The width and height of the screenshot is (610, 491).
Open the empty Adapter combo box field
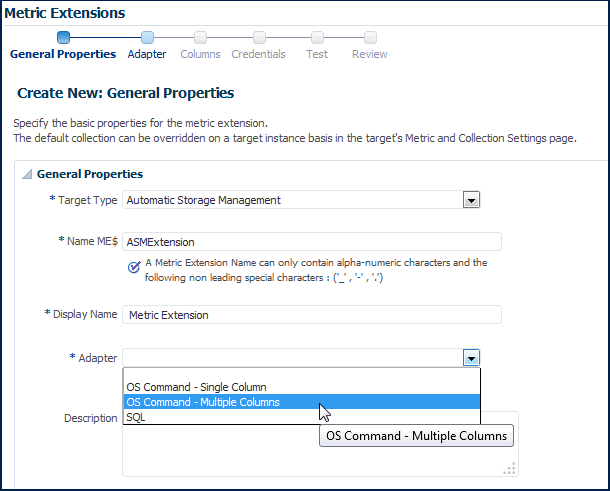(293, 358)
